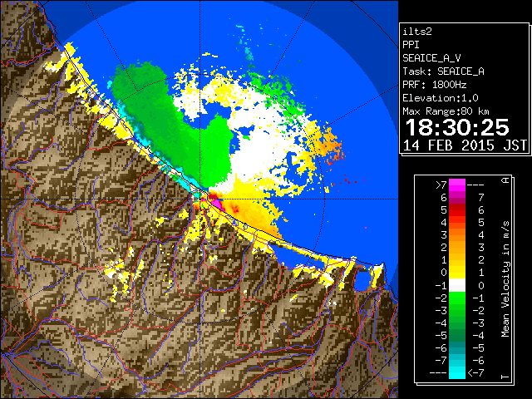Screen dimensions: 532x399
Task: Click the 18:30:25 timestamp
Action: point(457,127)
